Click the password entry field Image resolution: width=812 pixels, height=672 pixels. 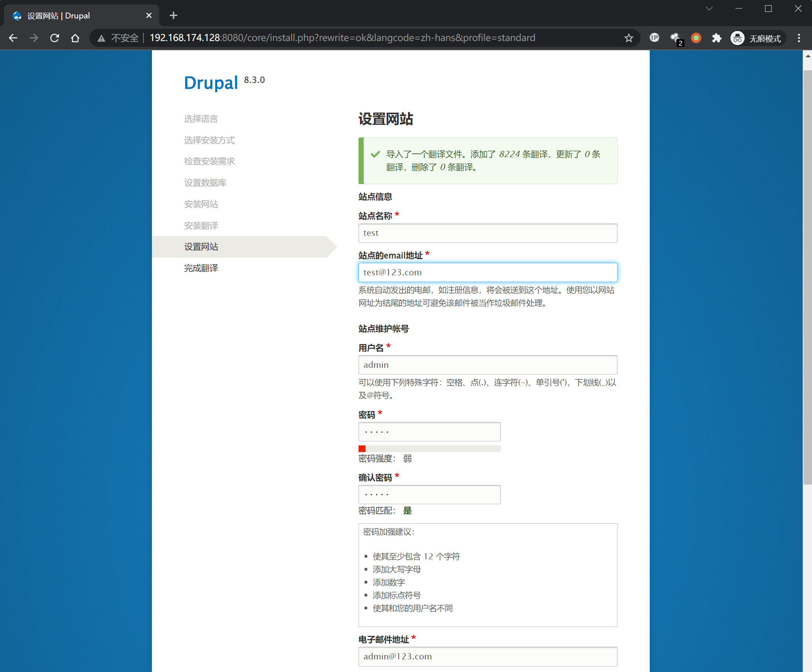click(429, 432)
